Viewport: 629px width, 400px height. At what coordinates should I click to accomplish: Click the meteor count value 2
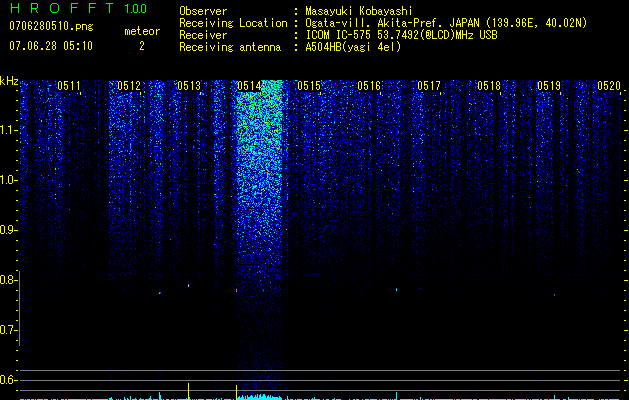(142, 46)
